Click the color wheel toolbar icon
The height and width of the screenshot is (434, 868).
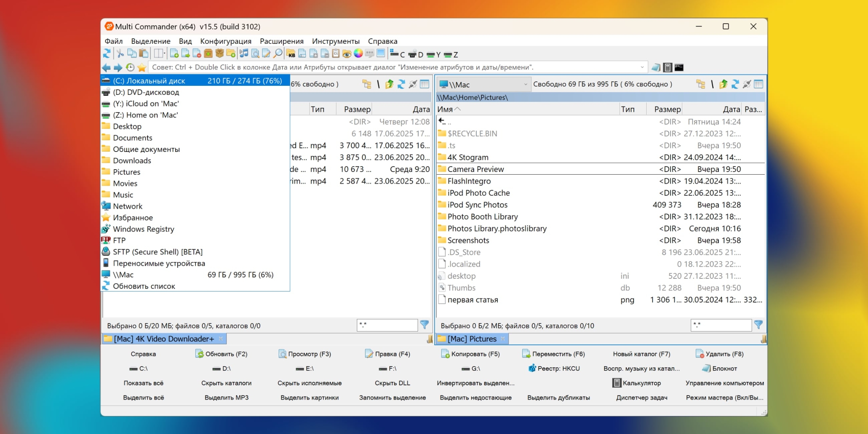(358, 54)
